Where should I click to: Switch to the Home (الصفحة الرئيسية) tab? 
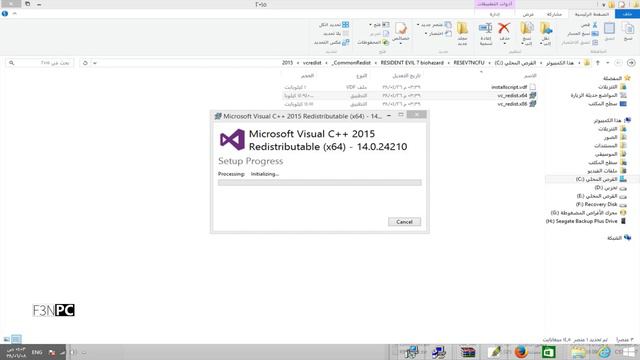591,14
